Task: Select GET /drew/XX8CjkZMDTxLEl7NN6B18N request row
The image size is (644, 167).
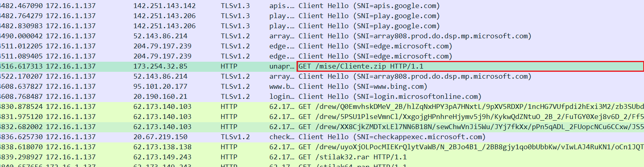Action: coord(469,127)
